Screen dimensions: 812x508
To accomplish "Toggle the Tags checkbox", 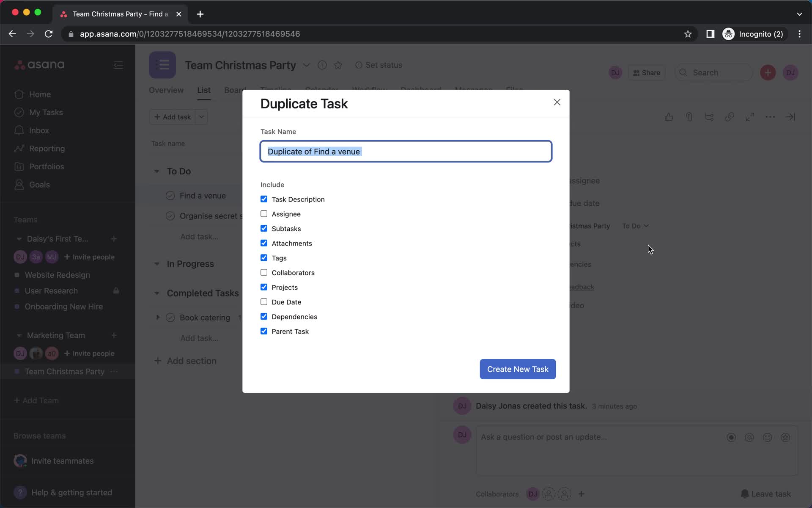I will click(x=264, y=258).
